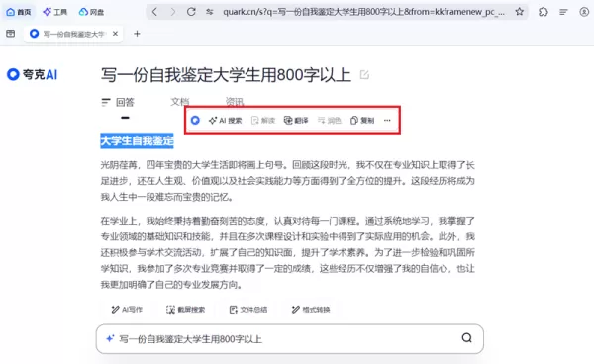Open the 文件总结 file summary tool
The width and height of the screenshot is (594, 364).
pyautogui.click(x=248, y=310)
